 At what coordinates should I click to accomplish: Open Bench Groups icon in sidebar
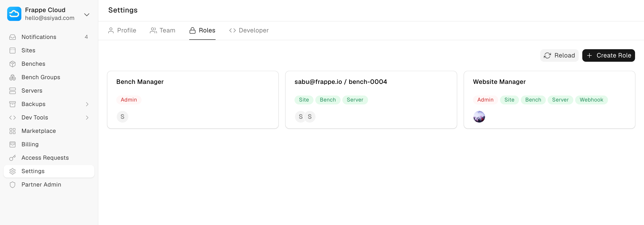[13, 78]
